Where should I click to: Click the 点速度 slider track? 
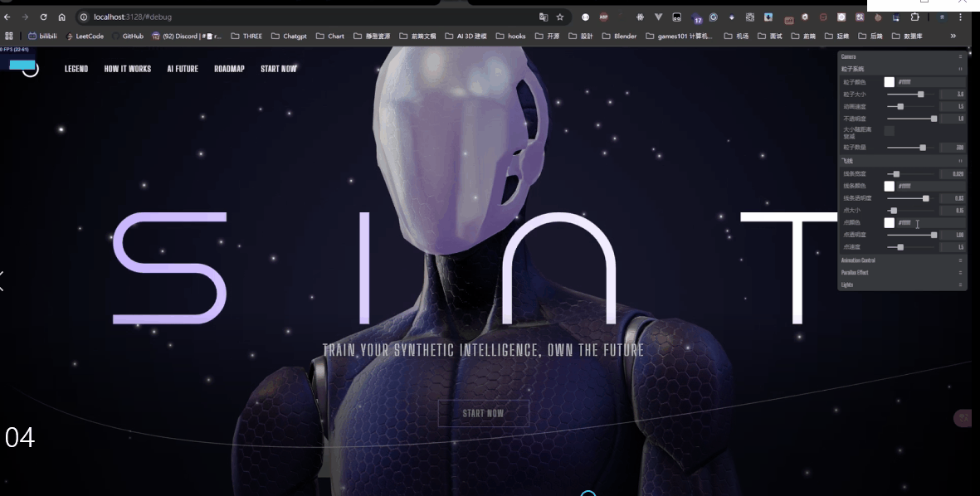910,247
